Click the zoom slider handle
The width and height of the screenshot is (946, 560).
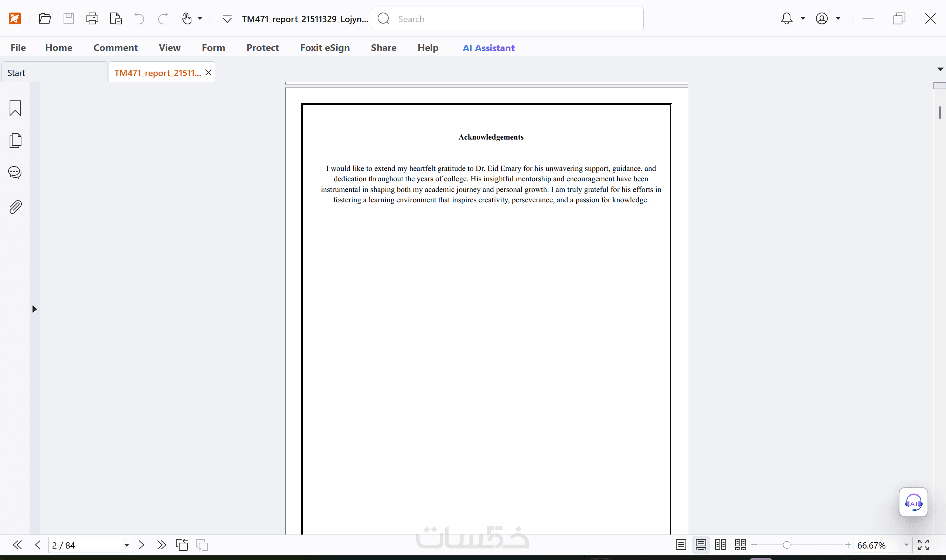tap(786, 545)
